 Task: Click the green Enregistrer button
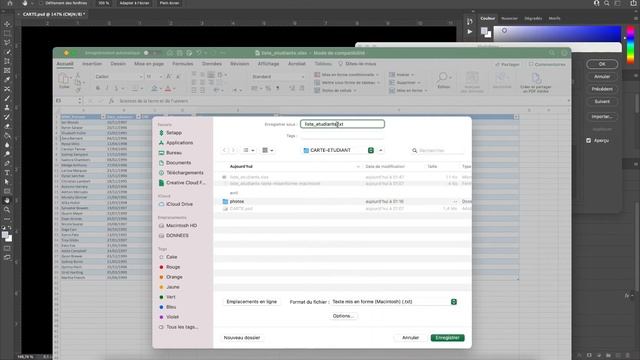(447, 338)
